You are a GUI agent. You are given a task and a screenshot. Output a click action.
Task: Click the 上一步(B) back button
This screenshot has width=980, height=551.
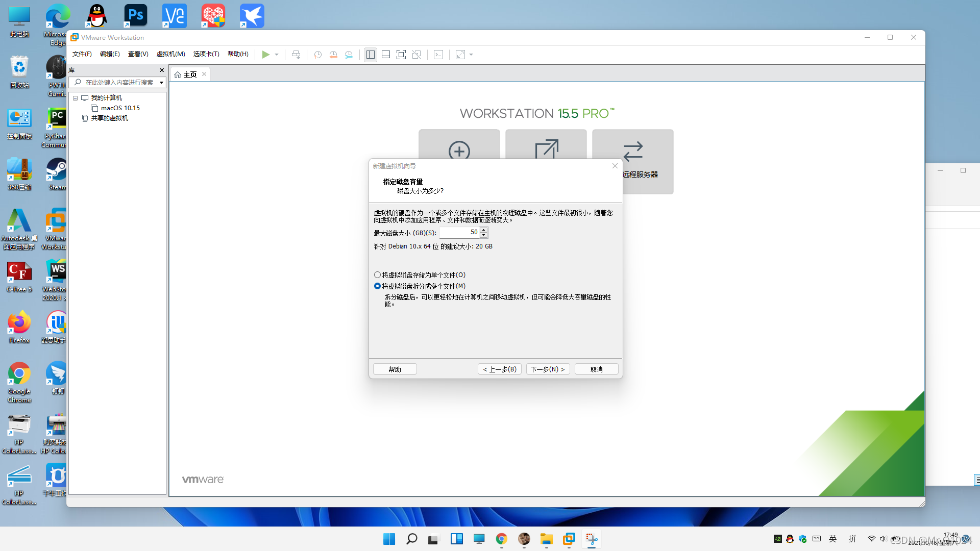point(499,369)
